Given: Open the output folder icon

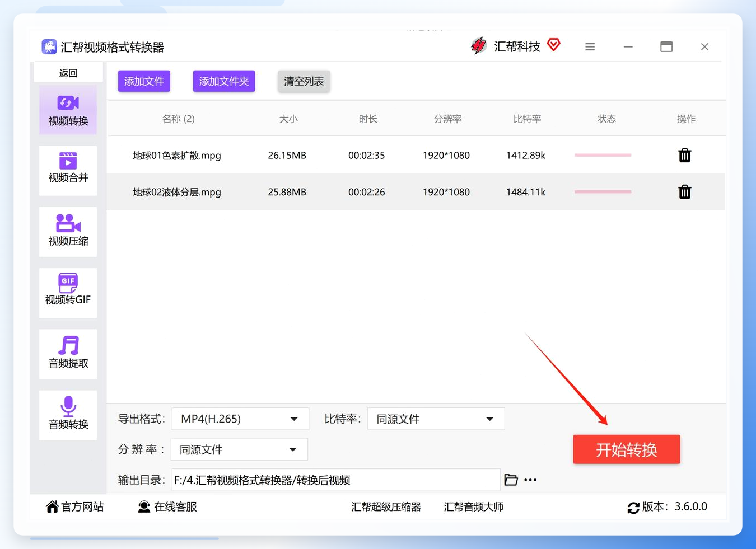Looking at the screenshot, I should (511, 480).
